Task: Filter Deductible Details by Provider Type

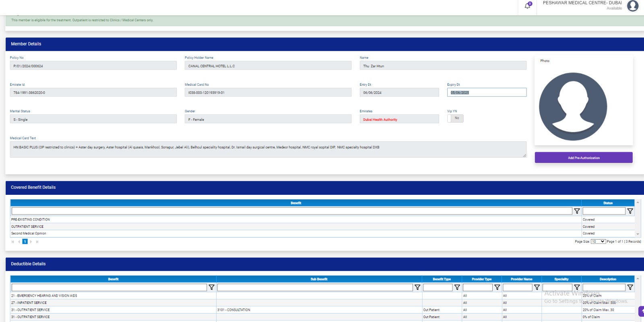Action: [497, 287]
